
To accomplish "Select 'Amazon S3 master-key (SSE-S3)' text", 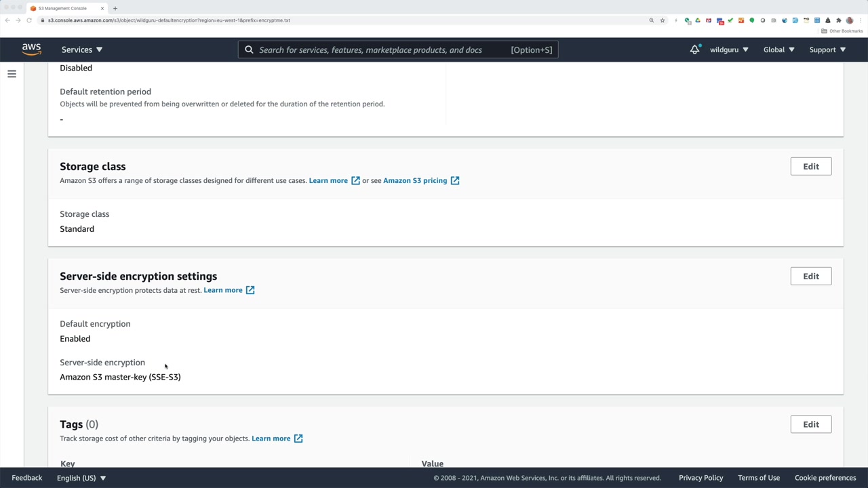I will pyautogui.click(x=120, y=377).
